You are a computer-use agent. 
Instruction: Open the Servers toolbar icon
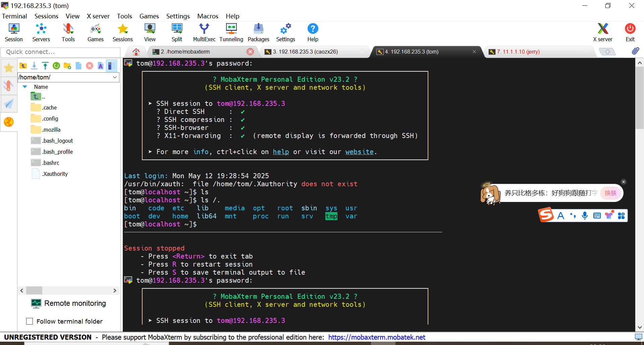41,32
